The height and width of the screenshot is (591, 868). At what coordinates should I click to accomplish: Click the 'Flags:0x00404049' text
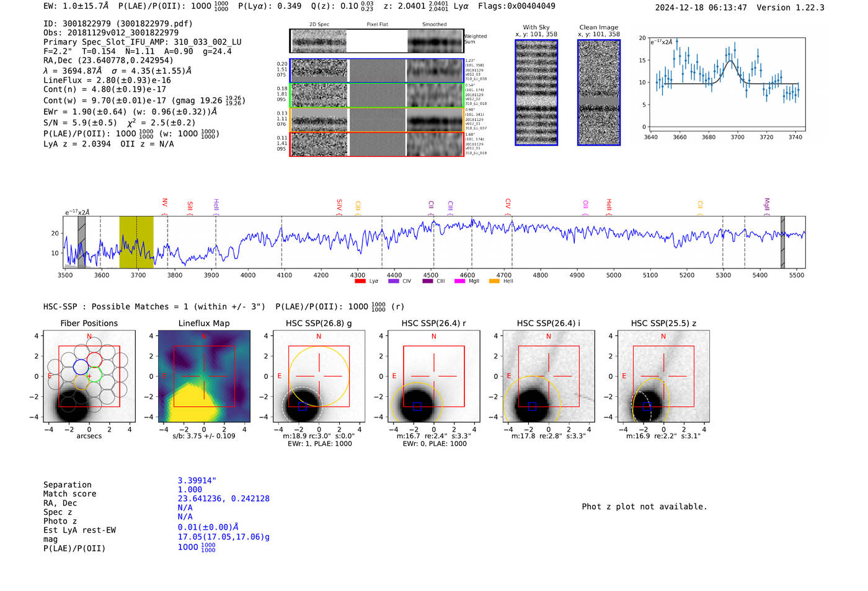516,6
